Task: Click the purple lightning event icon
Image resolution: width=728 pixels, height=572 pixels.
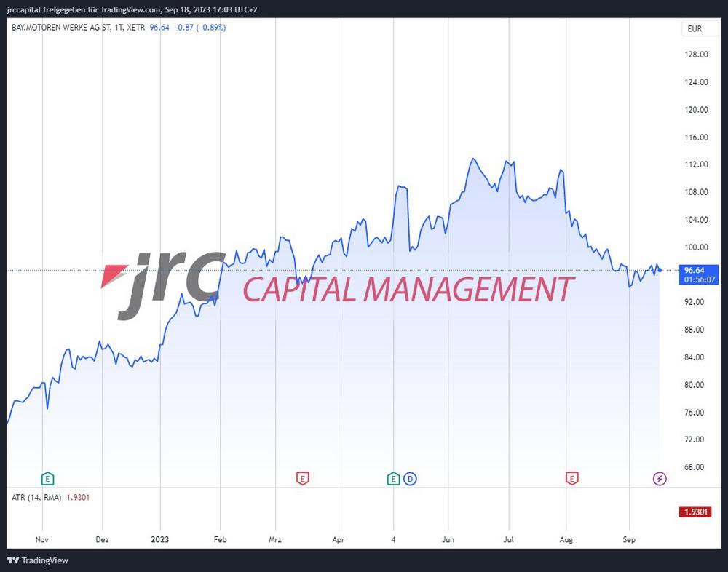Action: point(660,478)
